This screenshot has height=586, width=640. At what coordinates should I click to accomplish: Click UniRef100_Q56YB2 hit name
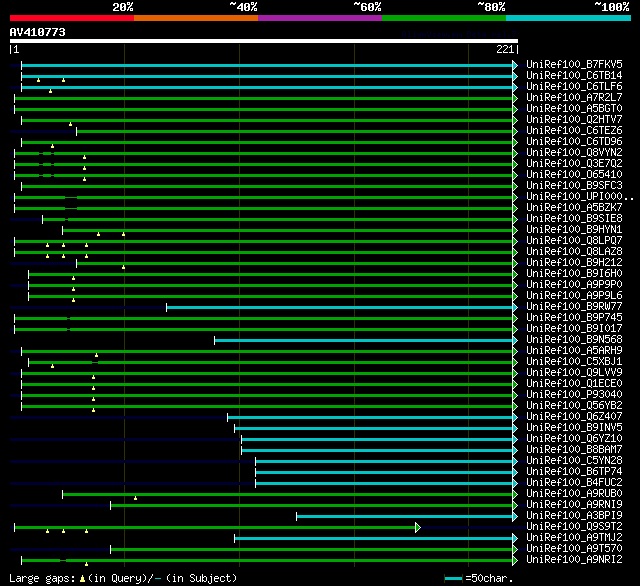pos(574,406)
